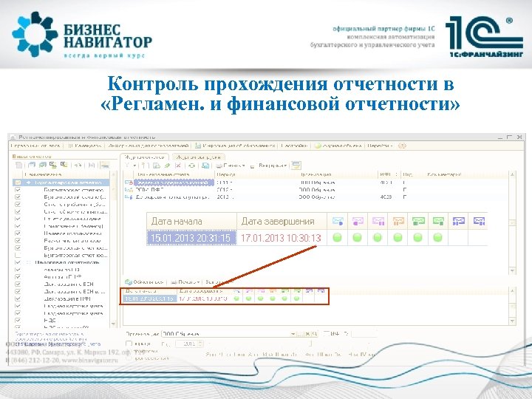This screenshot has height=399, width=532.
Task: Click the check-all boxes icon in Виды отчетов toolbar
Action: (32, 166)
